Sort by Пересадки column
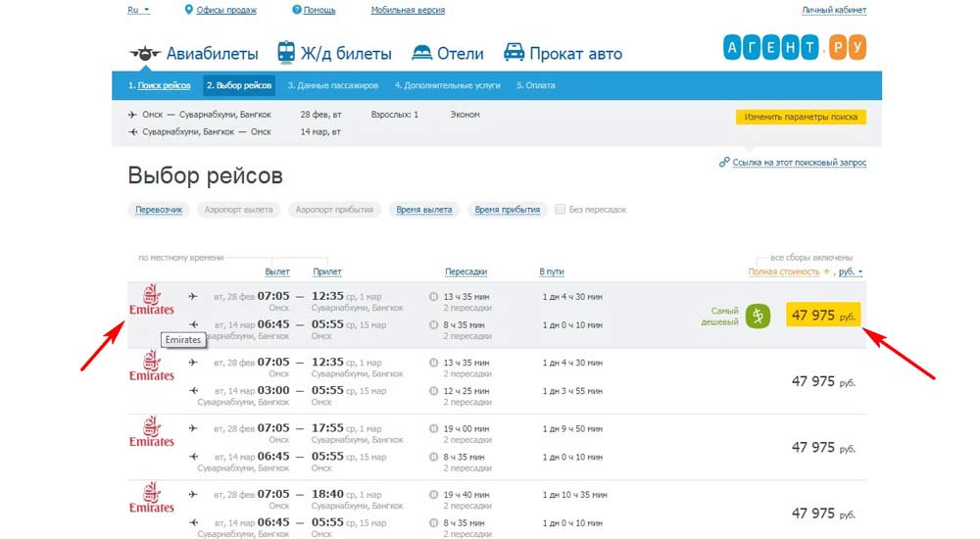The width and height of the screenshot is (980, 539). click(x=465, y=272)
